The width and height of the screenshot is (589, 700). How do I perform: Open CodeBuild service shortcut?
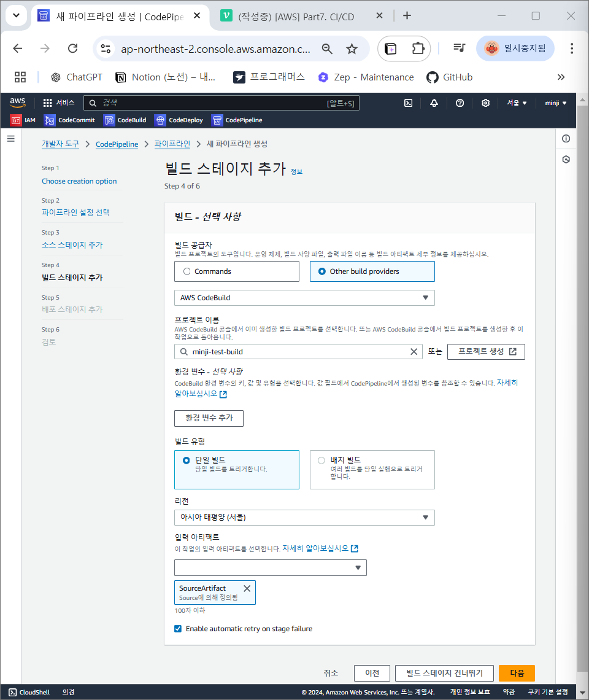point(125,120)
